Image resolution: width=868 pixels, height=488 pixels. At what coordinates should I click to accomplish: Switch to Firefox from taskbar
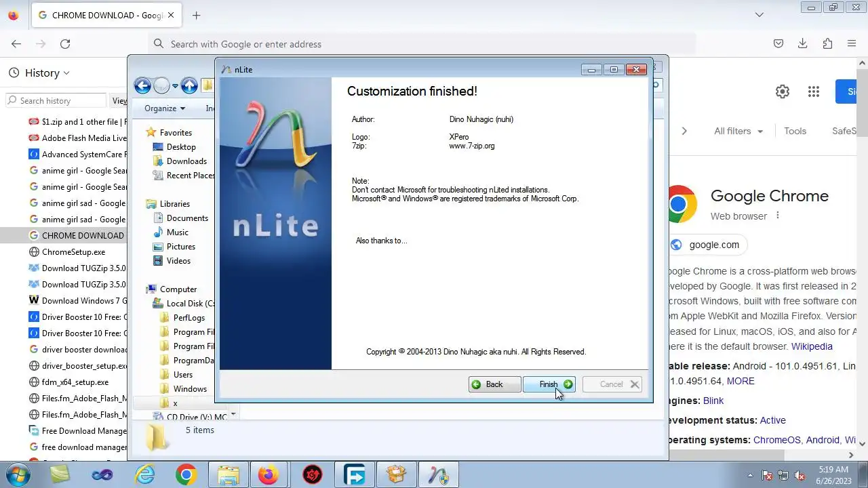pyautogui.click(x=269, y=474)
